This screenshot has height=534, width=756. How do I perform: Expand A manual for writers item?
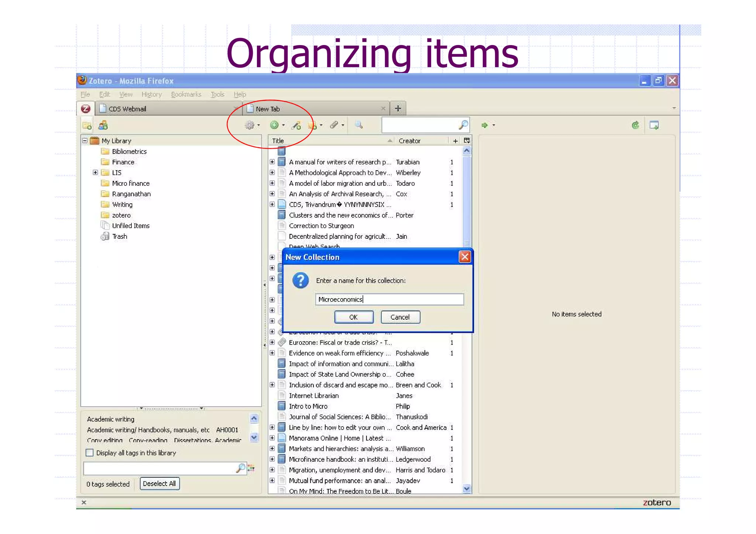[272, 162]
